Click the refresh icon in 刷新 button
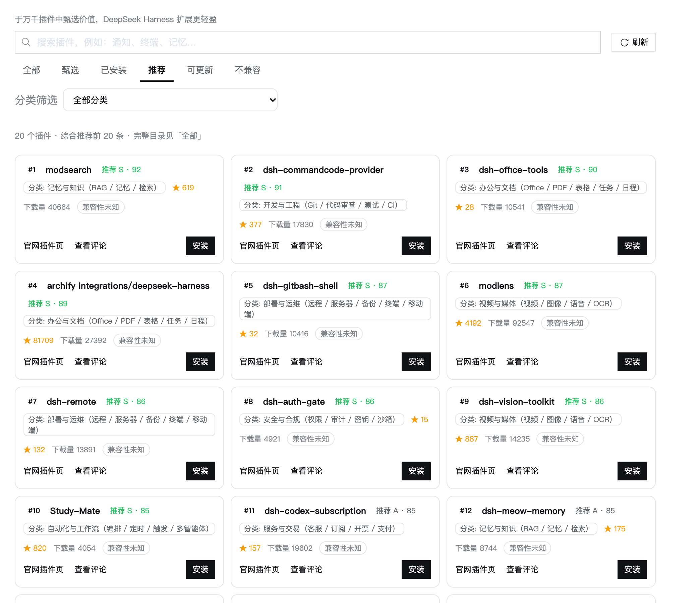700x603 pixels. tap(624, 43)
